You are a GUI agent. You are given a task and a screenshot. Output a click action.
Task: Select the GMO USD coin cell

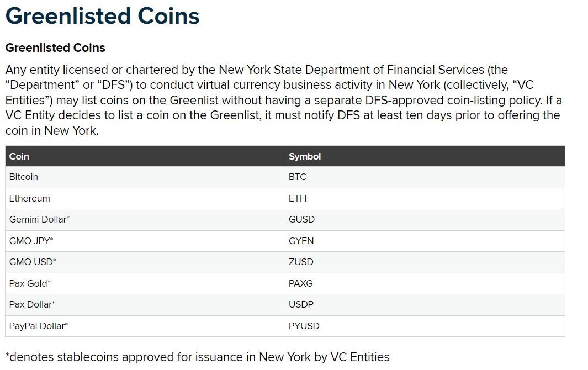point(33,262)
